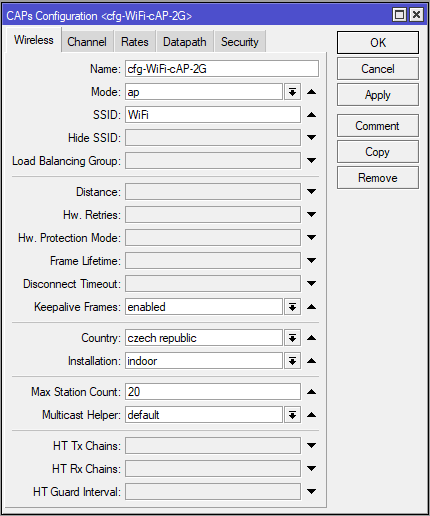This screenshot has width=430, height=516.
Task: Close the CAPs Configuration window
Action: point(417,15)
